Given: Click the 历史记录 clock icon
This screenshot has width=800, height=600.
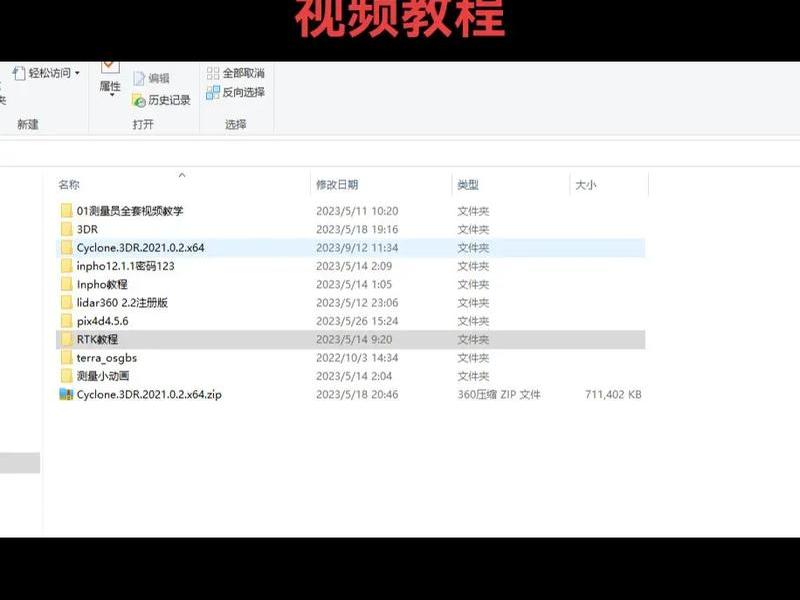Looking at the screenshot, I should point(139,101).
